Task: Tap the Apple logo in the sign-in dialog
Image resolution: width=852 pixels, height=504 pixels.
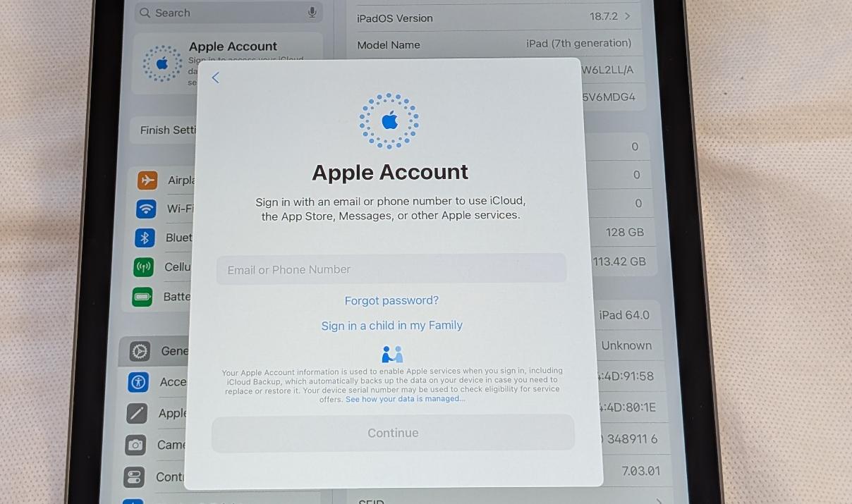Action: tap(389, 121)
